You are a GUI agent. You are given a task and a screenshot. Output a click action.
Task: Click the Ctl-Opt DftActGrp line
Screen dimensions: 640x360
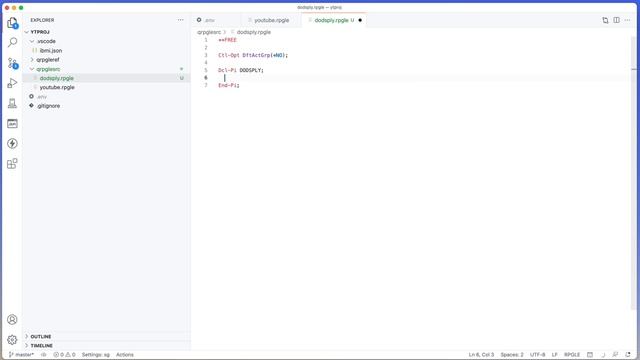pyautogui.click(x=253, y=55)
